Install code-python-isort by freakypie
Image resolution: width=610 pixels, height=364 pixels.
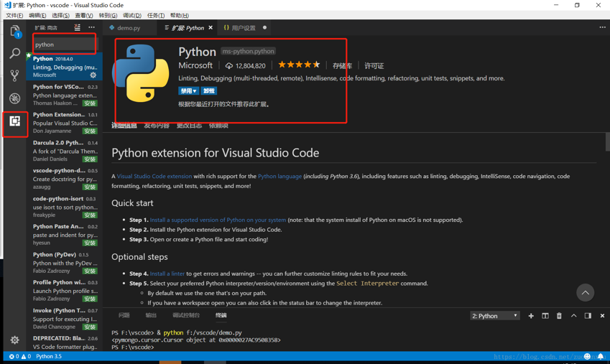pos(90,215)
